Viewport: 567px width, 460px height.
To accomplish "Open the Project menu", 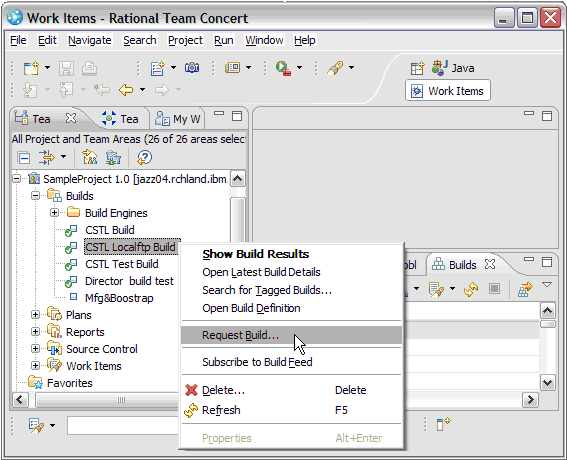I will (x=185, y=40).
